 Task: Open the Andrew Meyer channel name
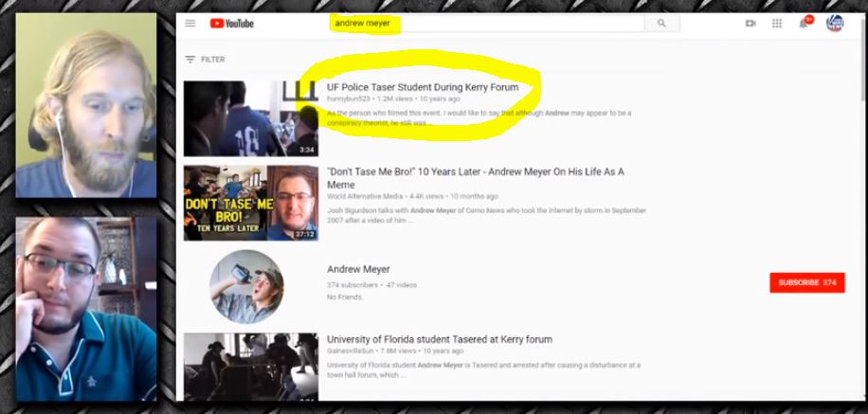point(358,269)
